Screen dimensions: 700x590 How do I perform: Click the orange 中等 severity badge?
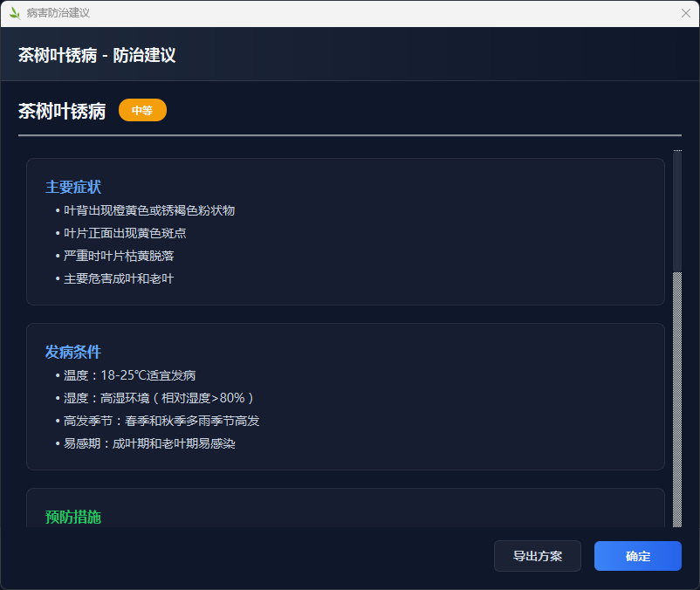point(142,111)
